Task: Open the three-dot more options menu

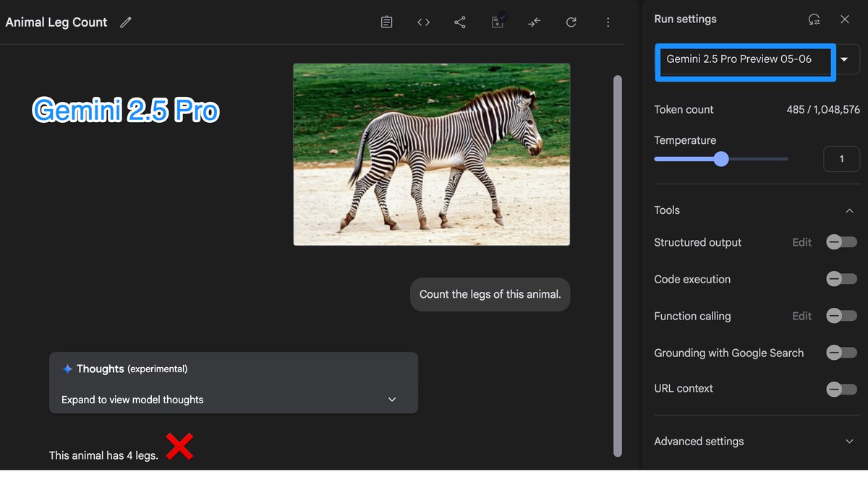Action: [608, 22]
